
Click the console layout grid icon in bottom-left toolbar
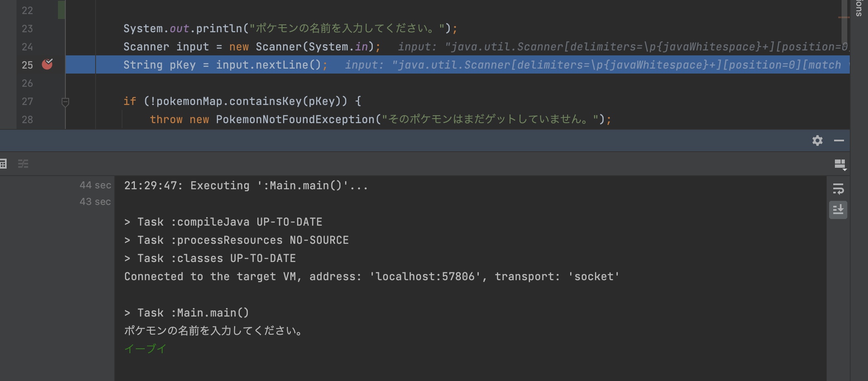pos(4,164)
